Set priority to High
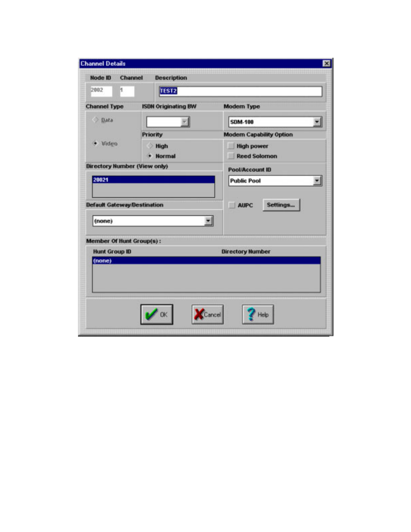The width and height of the screenshot is (411, 532). tap(149, 146)
